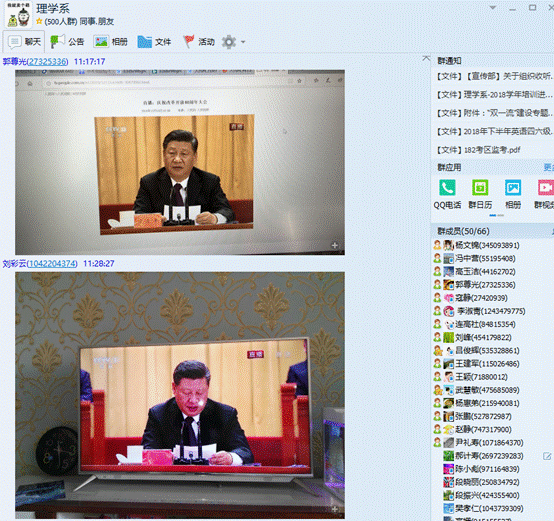Open the 活动 activities tab
Viewport: 554px width, 521px height.
(x=199, y=42)
